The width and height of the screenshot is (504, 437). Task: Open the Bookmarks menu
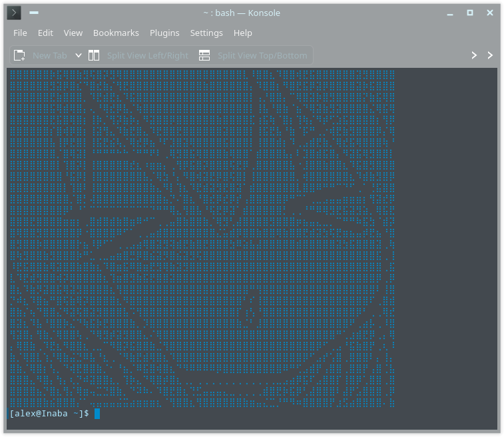116,33
